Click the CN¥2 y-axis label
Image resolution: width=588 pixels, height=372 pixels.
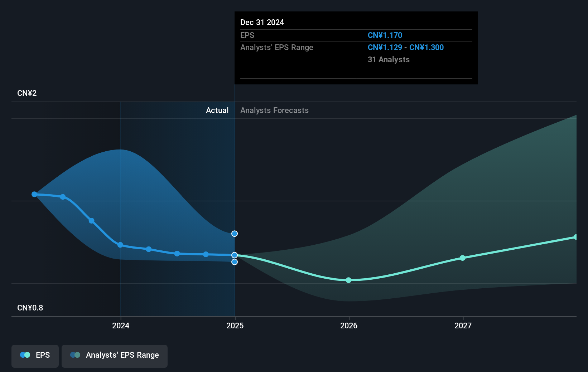click(x=27, y=93)
